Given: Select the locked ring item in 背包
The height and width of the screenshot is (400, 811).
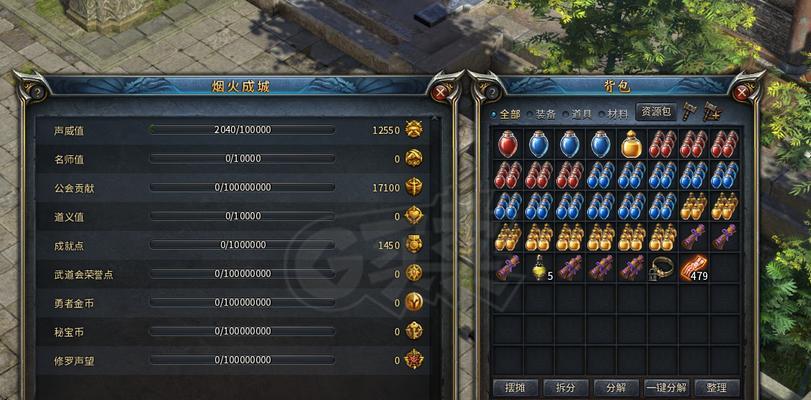Looking at the screenshot, I should click(x=663, y=268).
